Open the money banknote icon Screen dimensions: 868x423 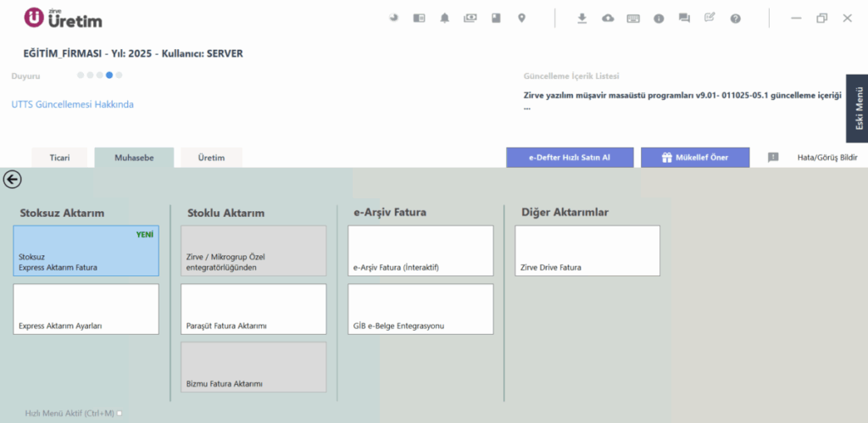tap(470, 18)
